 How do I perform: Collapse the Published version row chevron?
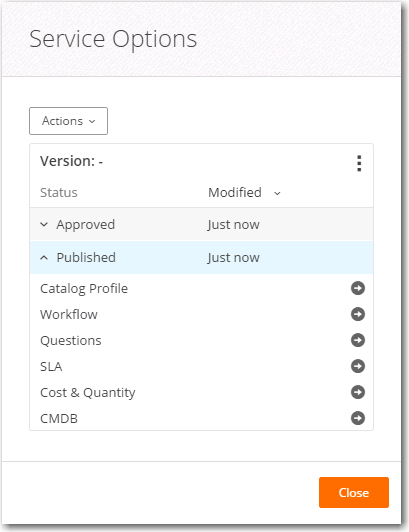pos(44,258)
